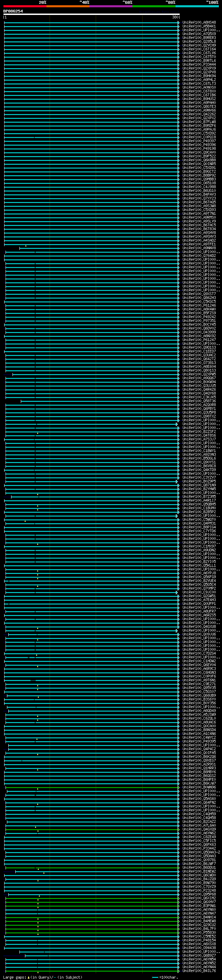Viewport: 222px width, 980px height.
Task: Select hit label UniRef100_B1NEW2
Action: click(x=199, y=871)
